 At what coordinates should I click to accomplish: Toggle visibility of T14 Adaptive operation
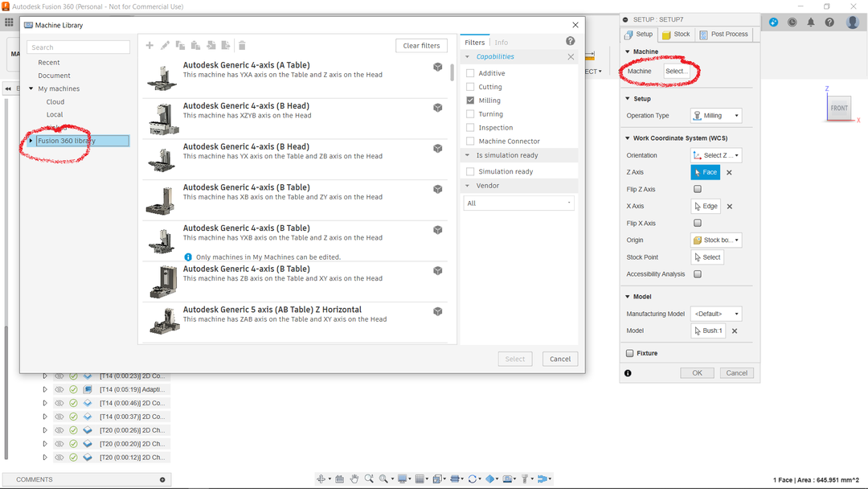[59, 389]
